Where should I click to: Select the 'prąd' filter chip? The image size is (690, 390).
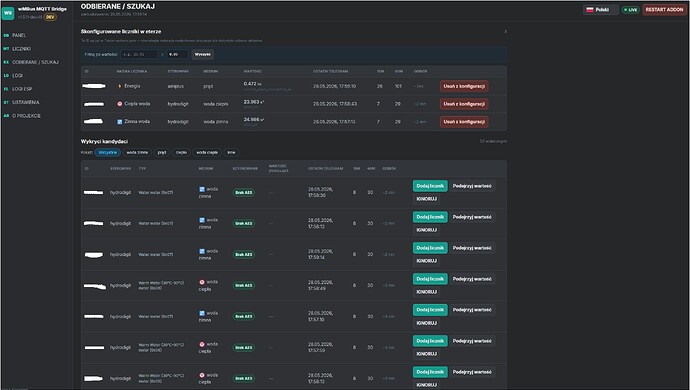pos(162,152)
